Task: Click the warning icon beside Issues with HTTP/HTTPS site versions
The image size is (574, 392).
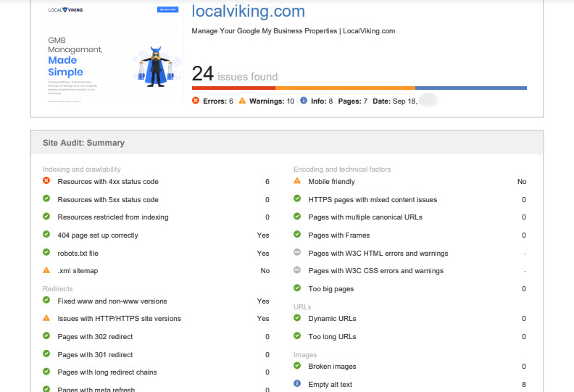Action: click(x=46, y=318)
